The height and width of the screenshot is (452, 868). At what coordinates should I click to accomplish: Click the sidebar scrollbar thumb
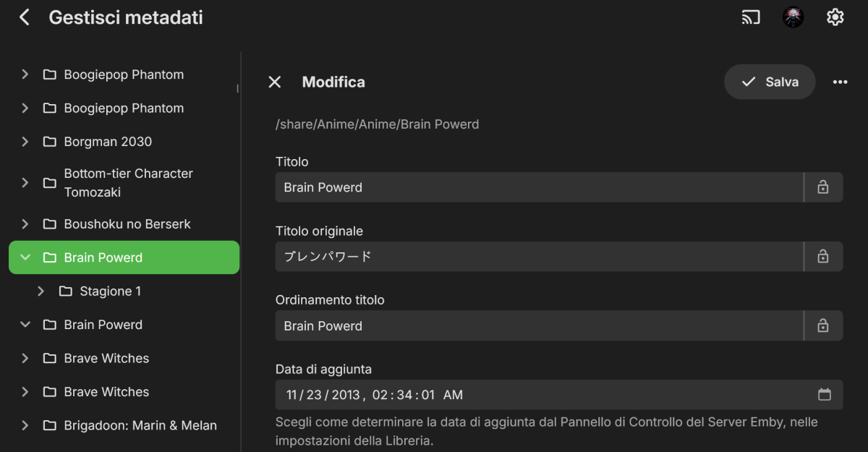click(x=237, y=89)
